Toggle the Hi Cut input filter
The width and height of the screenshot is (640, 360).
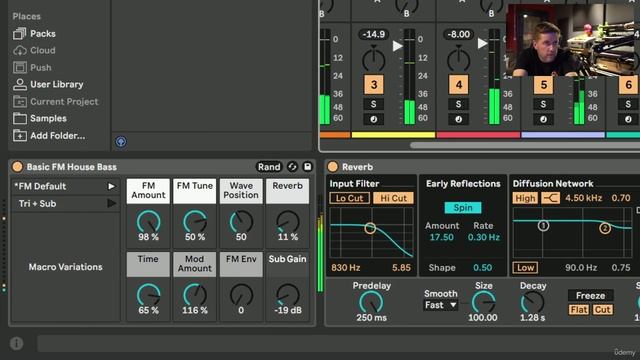[x=393, y=198]
